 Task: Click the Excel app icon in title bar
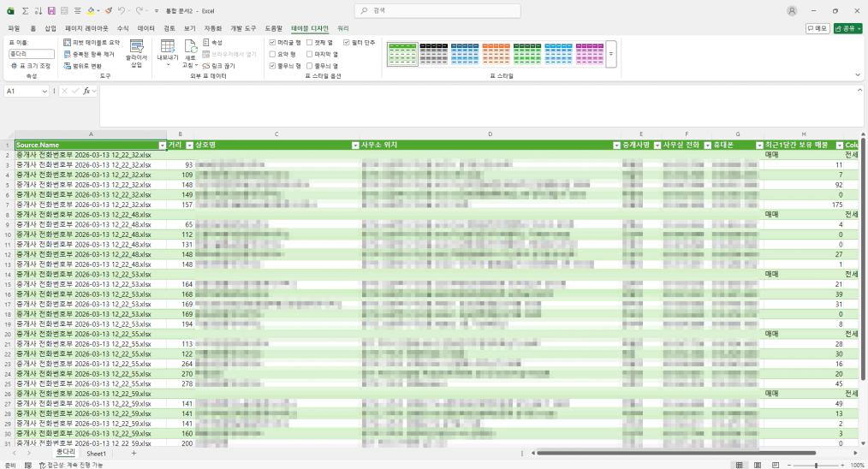click(10, 10)
